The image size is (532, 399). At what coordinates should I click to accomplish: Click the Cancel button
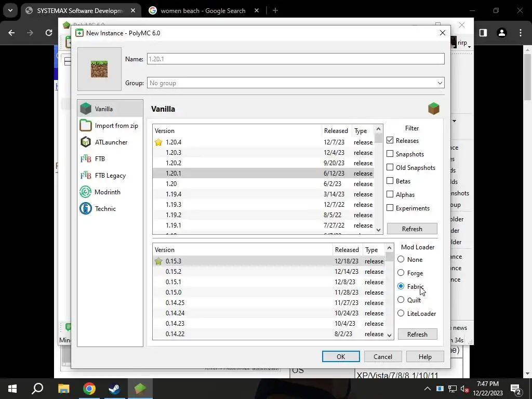coord(383,356)
